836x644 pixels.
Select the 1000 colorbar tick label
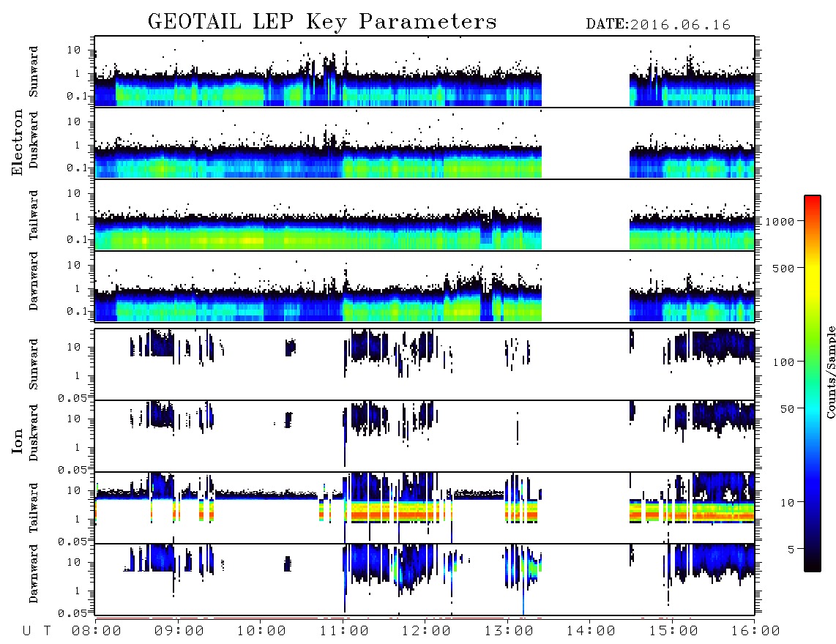(x=779, y=222)
